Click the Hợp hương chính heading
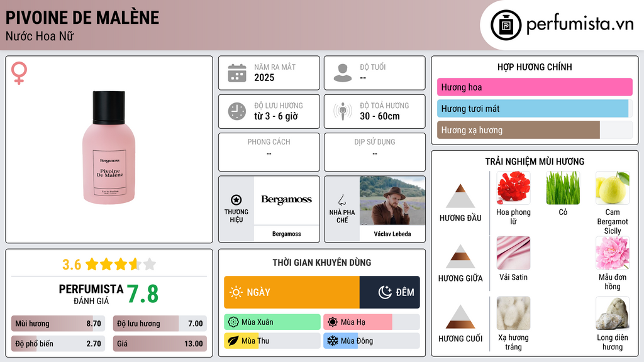The width and height of the screenshot is (644, 362). pos(535,67)
